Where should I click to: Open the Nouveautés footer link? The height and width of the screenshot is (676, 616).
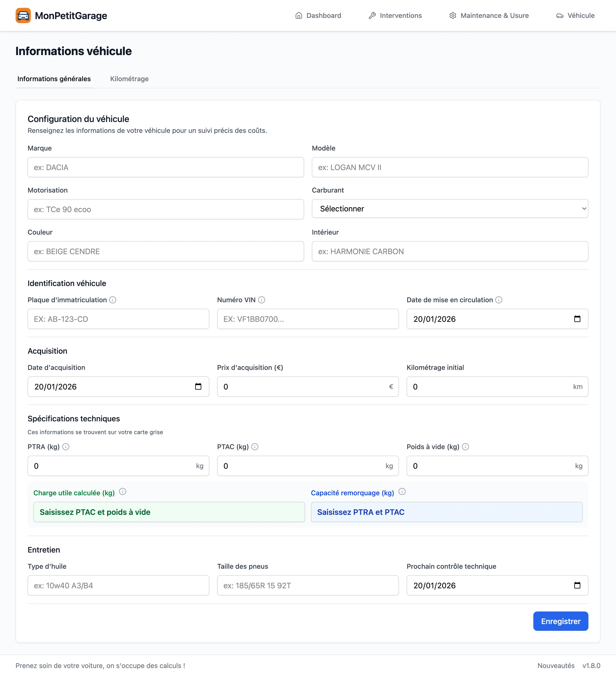coord(556,666)
